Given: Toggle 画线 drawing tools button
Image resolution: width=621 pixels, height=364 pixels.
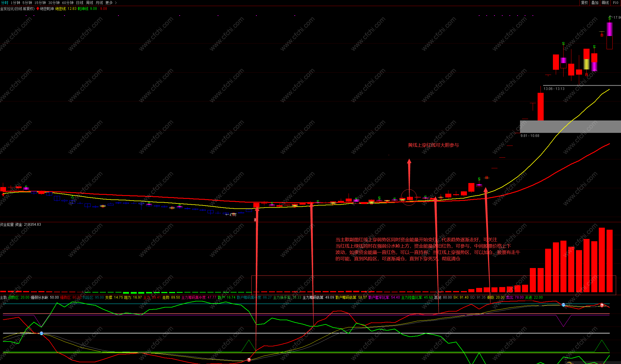Looking at the screenshot, I should click(x=605, y=3).
